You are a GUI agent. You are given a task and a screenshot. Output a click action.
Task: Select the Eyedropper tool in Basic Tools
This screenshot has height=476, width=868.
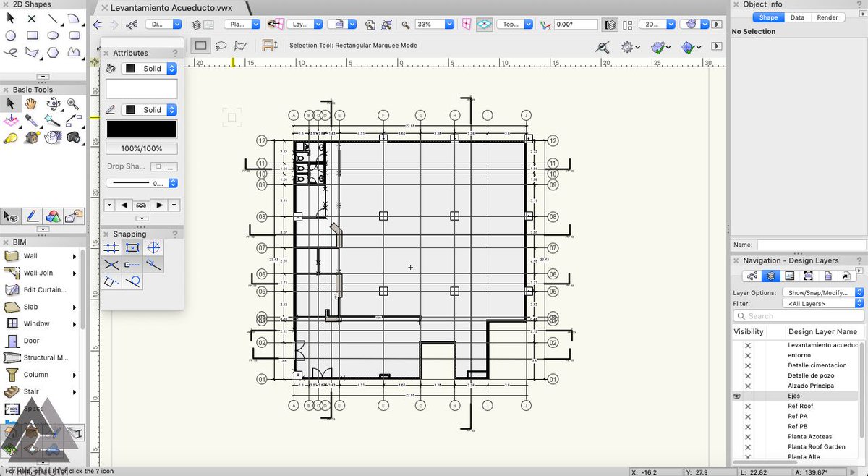tap(32, 121)
